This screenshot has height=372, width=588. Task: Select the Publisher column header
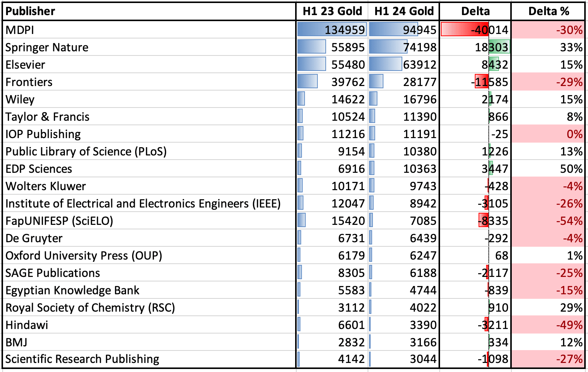149,11
